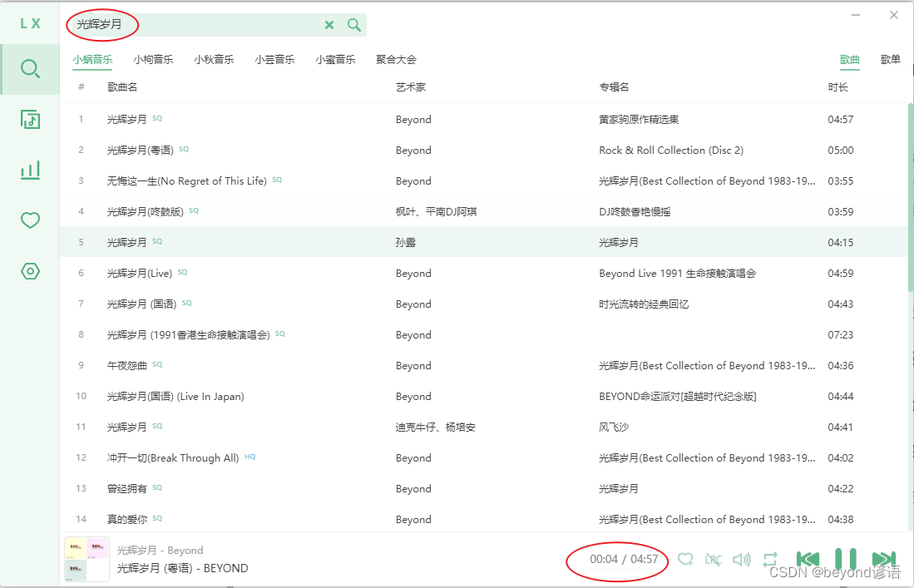Add current song to favorites in player bar
Screen dimensions: 914x588
coord(685,560)
